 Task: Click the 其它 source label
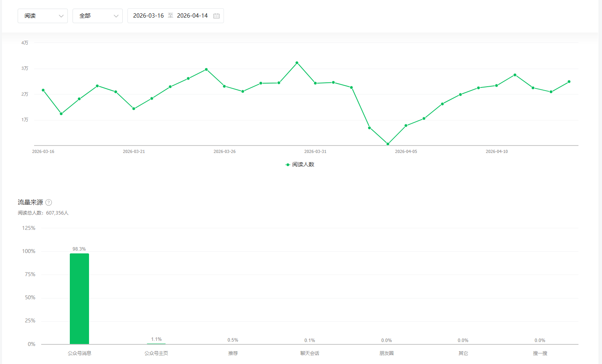pyautogui.click(x=463, y=353)
